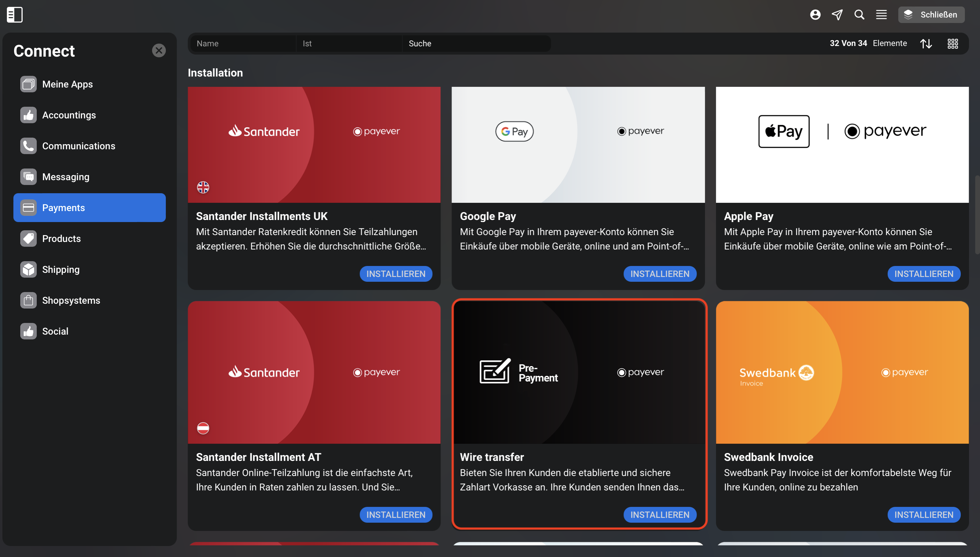Screen dimensions: 980x557
Task: Click the Shipping box icon
Action: pos(28,269)
